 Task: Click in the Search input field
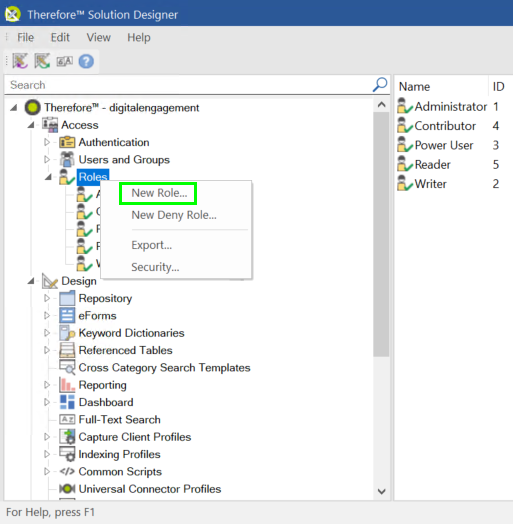(x=187, y=85)
